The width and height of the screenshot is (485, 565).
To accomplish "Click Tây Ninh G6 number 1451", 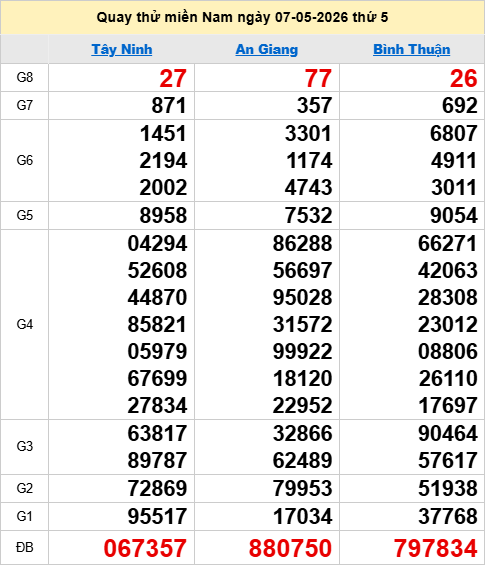I will pyautogui.click(x=163, y=133).
